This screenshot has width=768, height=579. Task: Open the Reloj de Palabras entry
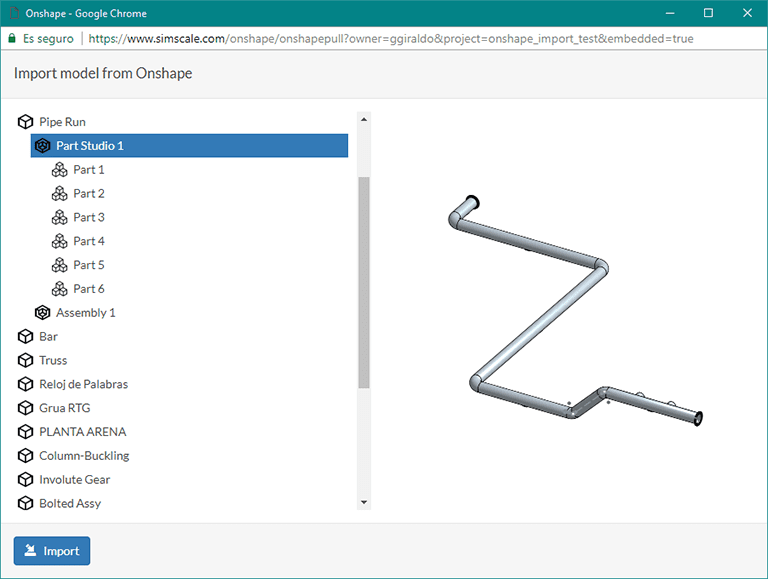(x=83, y=384)
